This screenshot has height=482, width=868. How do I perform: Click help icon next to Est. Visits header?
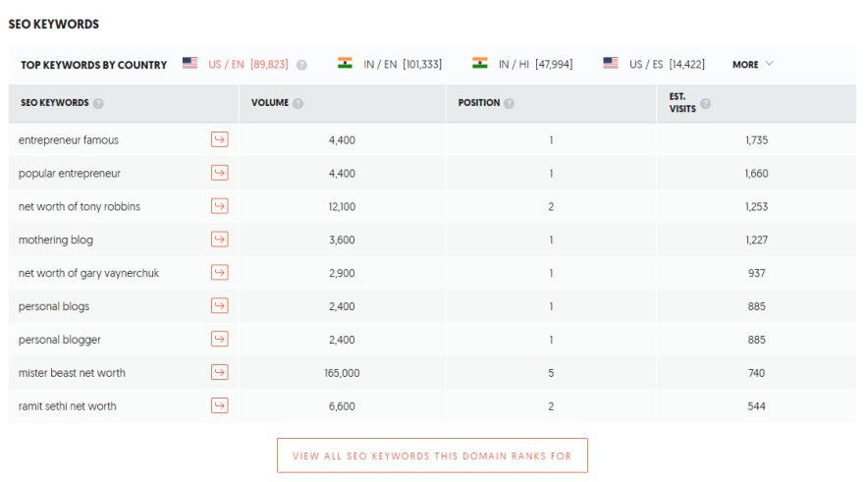pos(705,103)
